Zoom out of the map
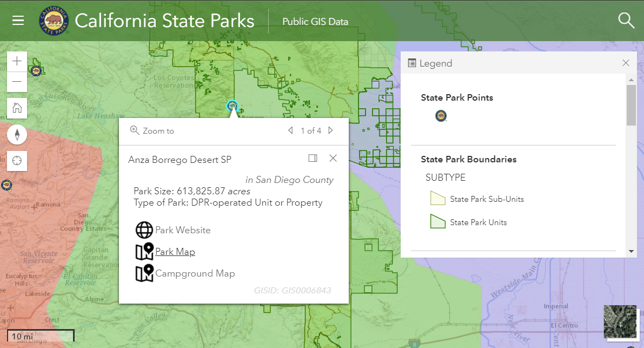 (x=17, y=82)
